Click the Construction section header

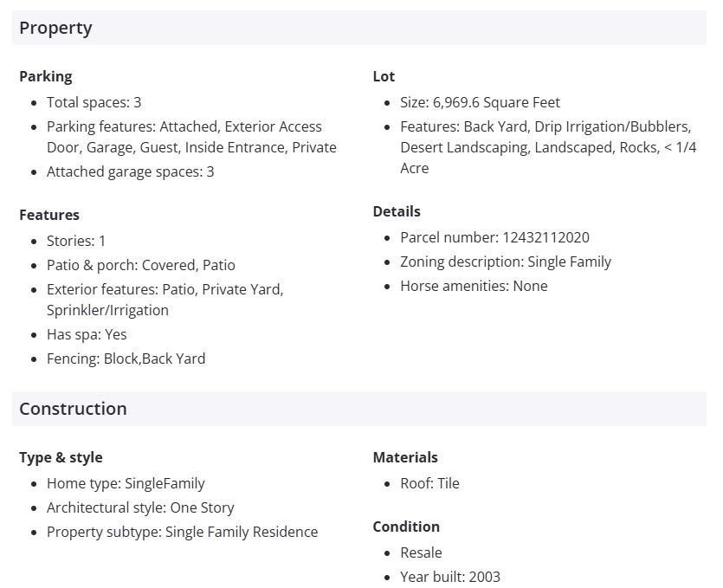point(73,409)
